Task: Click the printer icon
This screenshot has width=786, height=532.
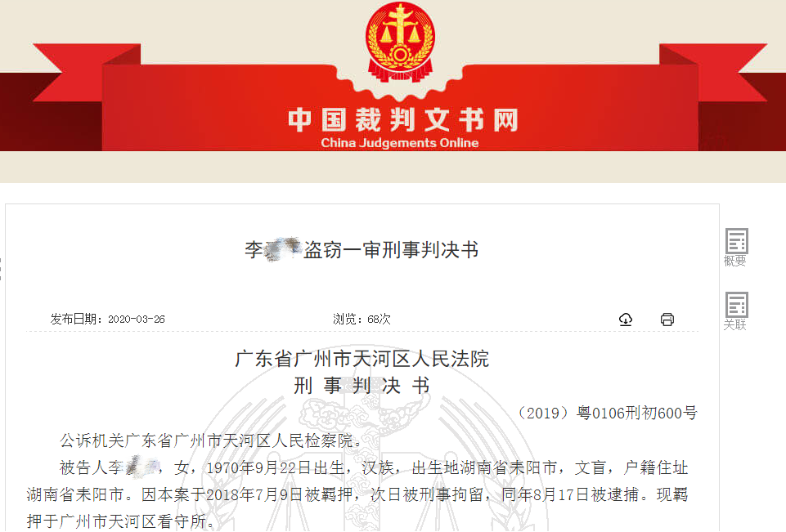Action: [x=667, y=319]
